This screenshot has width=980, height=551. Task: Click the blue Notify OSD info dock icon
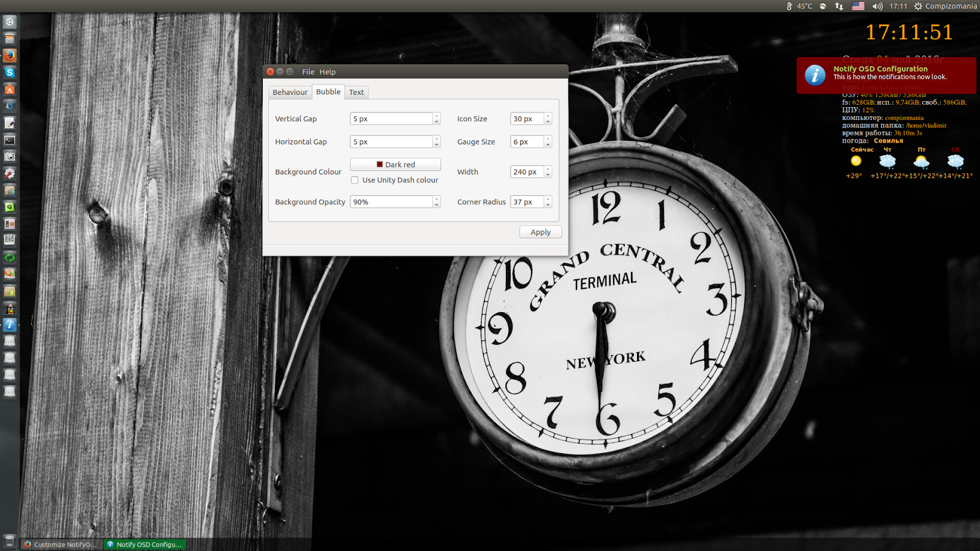click(x=9, y=325)
